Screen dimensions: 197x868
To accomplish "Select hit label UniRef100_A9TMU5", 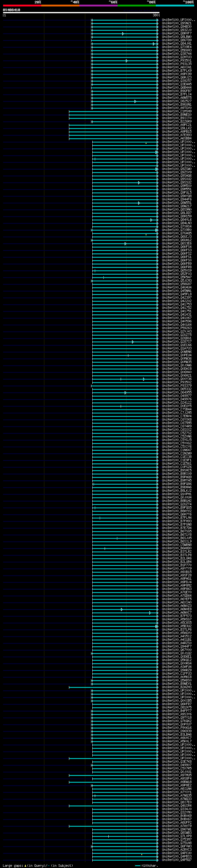I will click(177, 775).
